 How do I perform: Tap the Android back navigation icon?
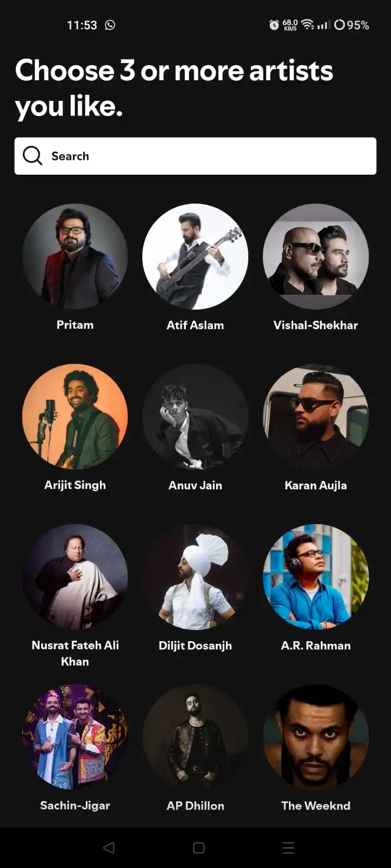click(109, 847)
